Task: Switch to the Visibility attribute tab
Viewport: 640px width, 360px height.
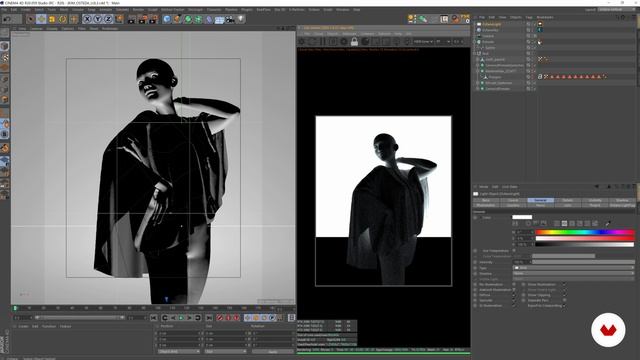Action: (595, 200)
